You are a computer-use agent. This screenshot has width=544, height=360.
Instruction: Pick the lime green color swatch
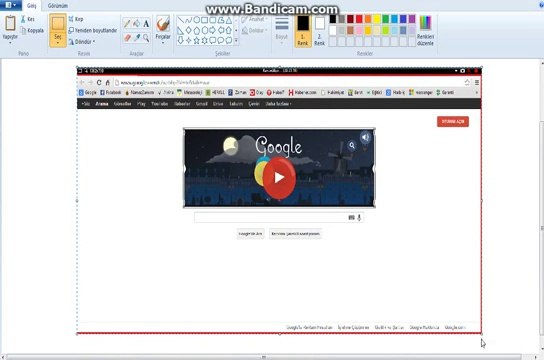385,31
